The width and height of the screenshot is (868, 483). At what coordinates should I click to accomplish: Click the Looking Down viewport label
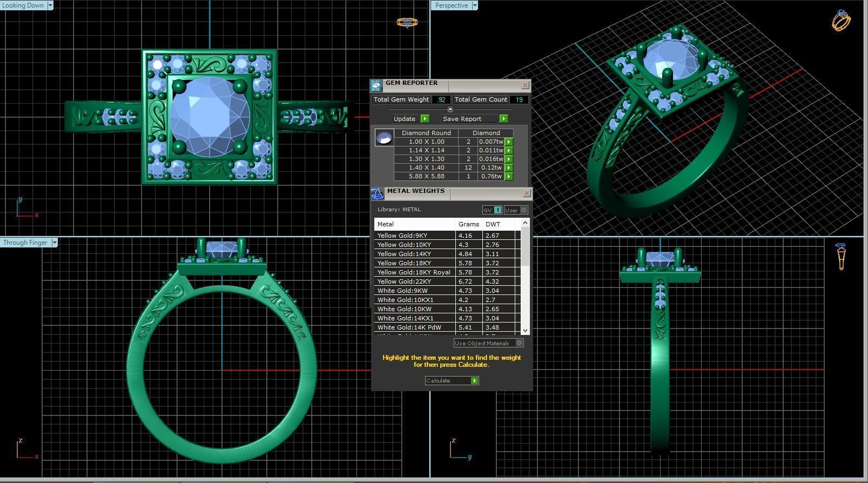tap(23, 5)
